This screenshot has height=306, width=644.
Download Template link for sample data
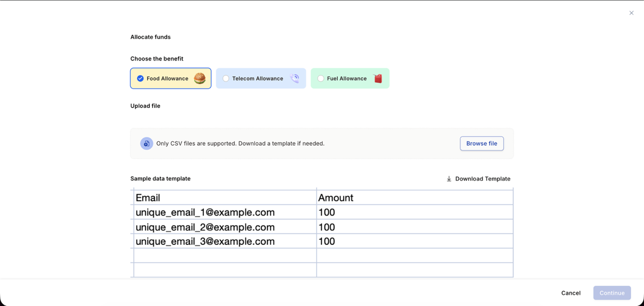(x=478, y=179)
